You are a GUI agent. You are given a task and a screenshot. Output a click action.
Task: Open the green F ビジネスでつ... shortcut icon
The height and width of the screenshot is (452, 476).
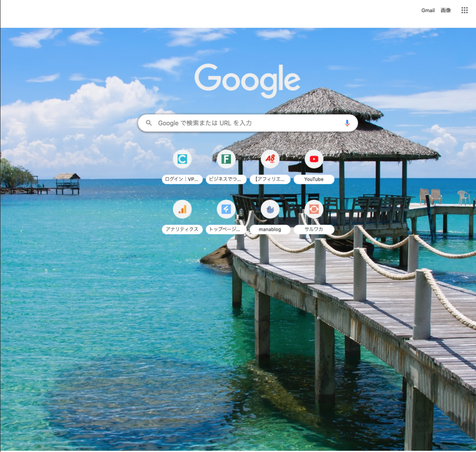[226, 159]
